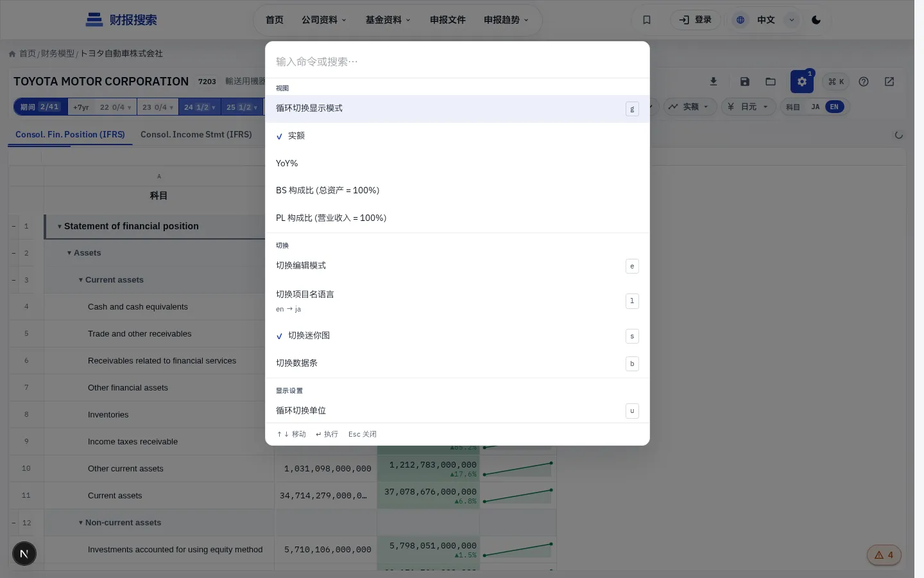Click the save disk icon

coord(745,82)
